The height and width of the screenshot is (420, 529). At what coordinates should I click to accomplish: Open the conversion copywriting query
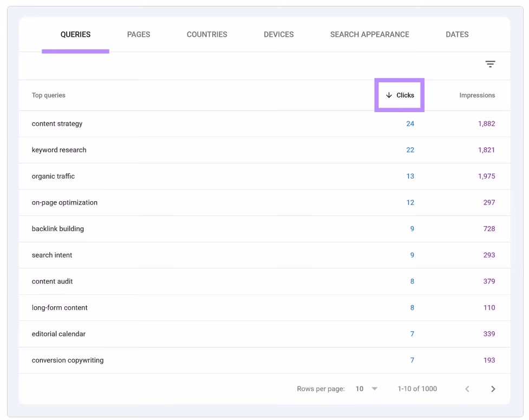(68, 360)
